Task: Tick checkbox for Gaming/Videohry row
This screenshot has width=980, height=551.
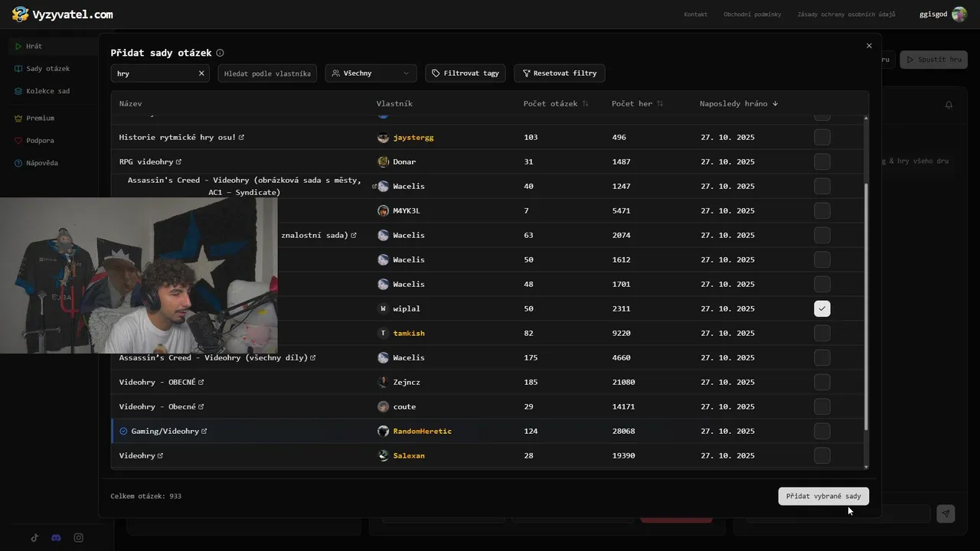Action: [822, 432]
